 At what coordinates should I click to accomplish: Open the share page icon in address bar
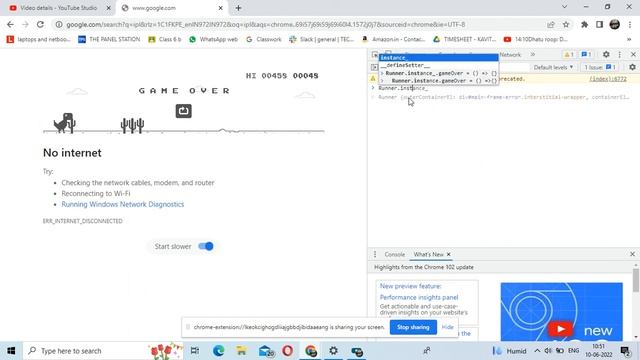click(x=551, y=24)
